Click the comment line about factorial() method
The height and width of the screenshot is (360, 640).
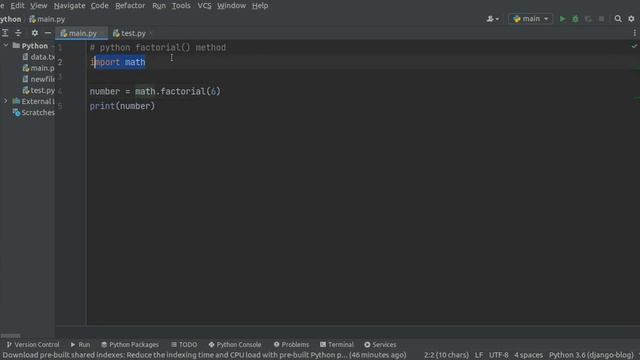point(158,47)
